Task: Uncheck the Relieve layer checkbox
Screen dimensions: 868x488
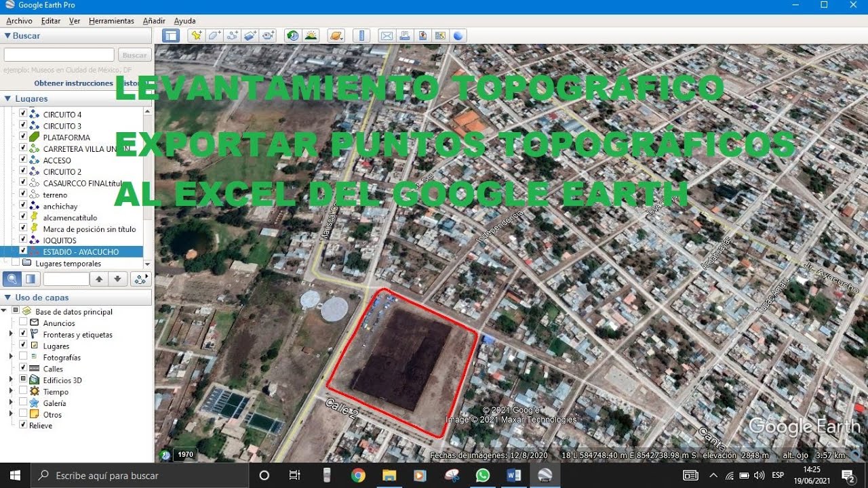Action: 23,425
